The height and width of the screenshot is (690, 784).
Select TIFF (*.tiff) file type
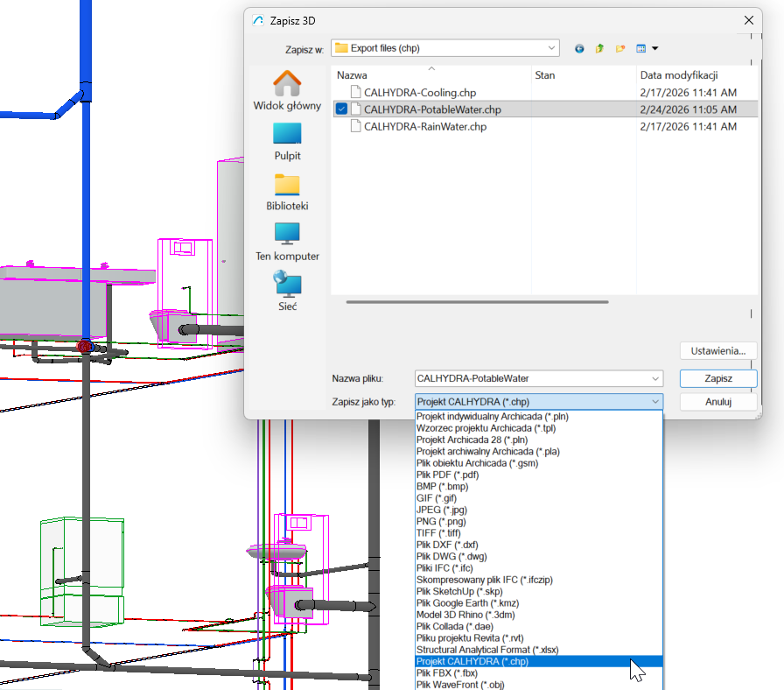(x=539, y=533)
